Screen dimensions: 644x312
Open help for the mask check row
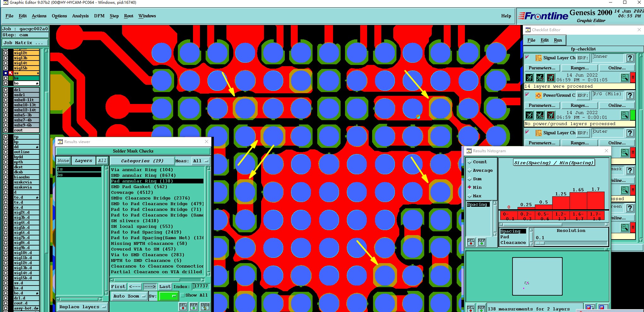point(630,170)
